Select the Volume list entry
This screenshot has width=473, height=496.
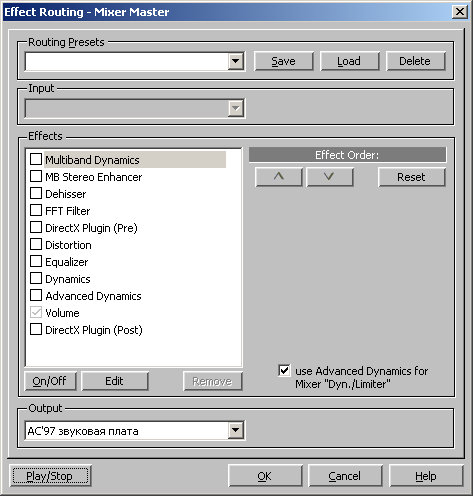(x=62, y=313)
